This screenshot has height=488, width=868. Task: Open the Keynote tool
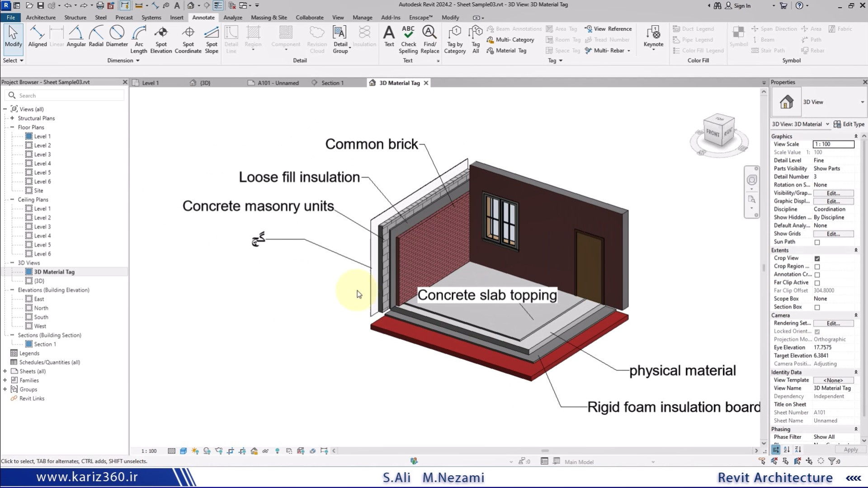point(653,38)
